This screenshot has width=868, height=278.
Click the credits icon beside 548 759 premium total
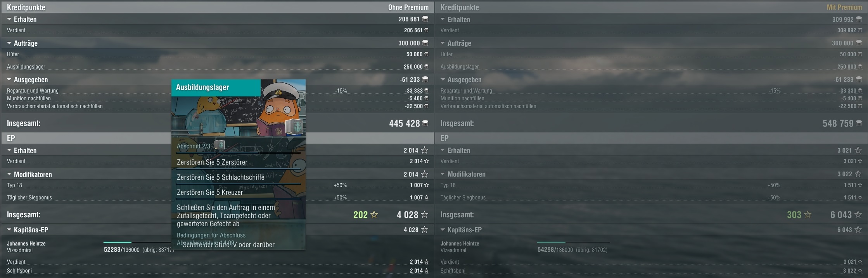(x=859, y=123)
